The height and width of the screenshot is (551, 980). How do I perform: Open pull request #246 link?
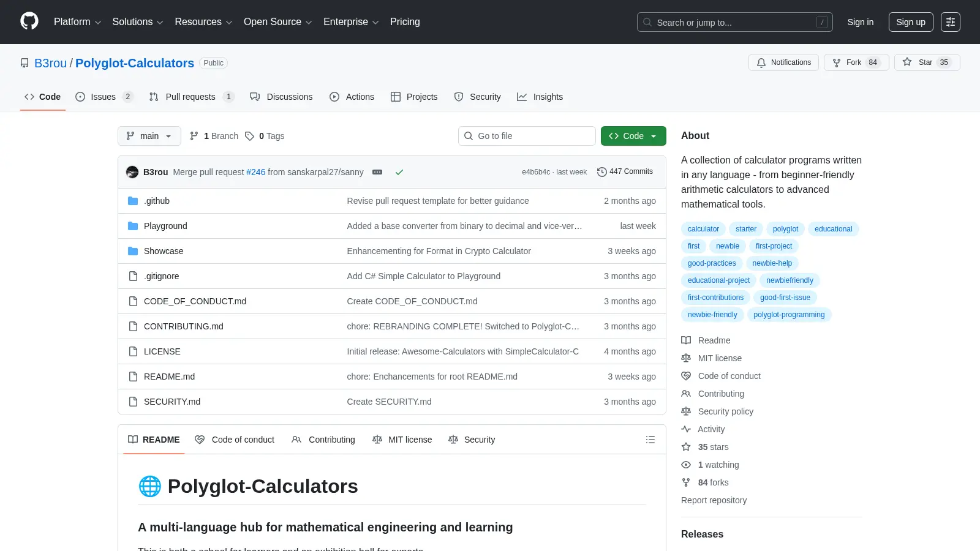coord(255,172)
